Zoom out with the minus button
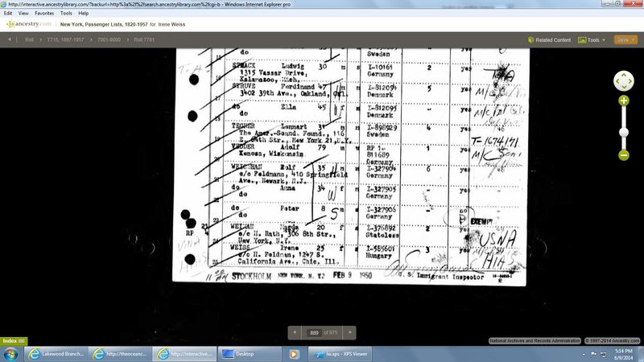This screenshot has width=644, height=362. pos(623,155)
